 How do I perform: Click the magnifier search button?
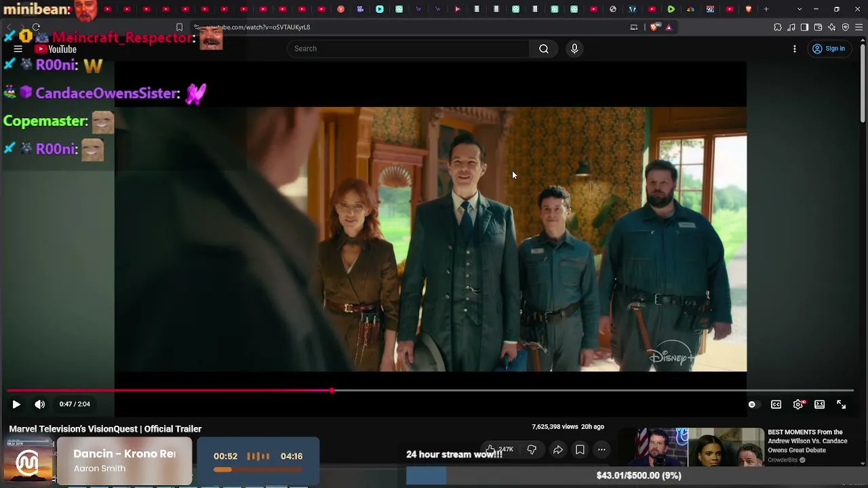544,49
